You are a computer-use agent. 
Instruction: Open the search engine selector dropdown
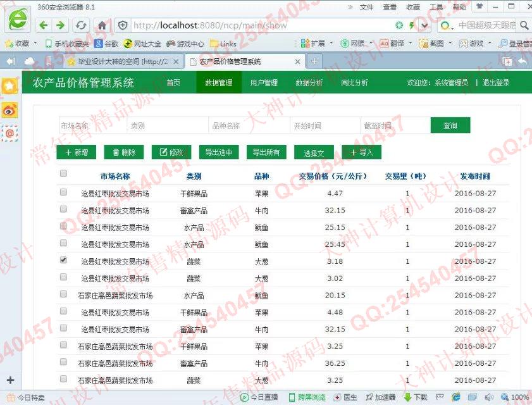[x=447, y=25]
